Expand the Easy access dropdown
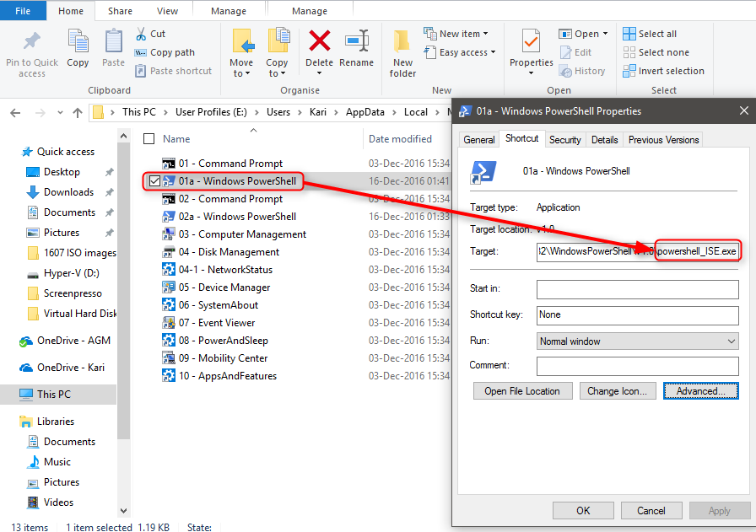Image resolution: width=756 pixels, height=532 pixels. [x=494, y=52]
